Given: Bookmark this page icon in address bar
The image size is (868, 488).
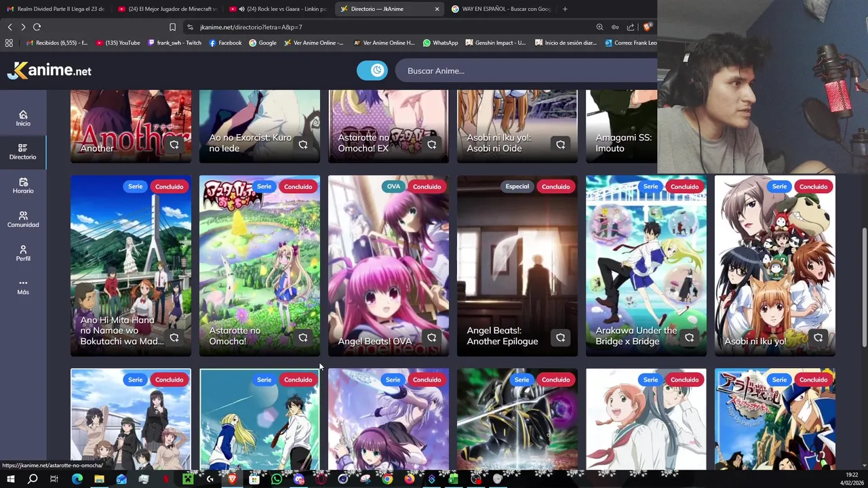Looking at the screenshot, I should (x=172, y=27).
